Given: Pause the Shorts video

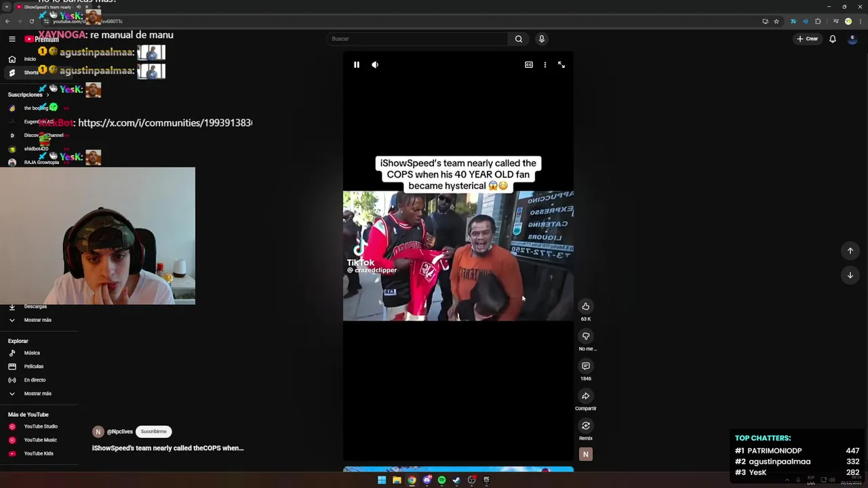Looking at the screenshot, I should click(357, 65).
